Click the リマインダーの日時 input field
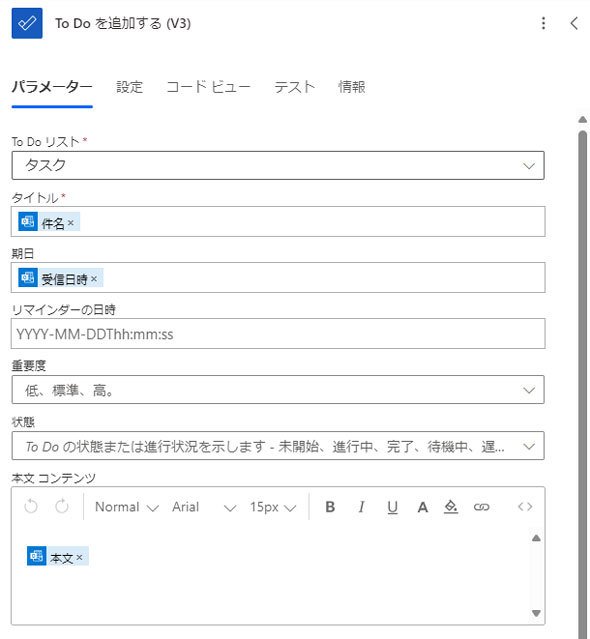Viewport: 590px width, 639px height. pyautogui.click(x=278, y=334)
